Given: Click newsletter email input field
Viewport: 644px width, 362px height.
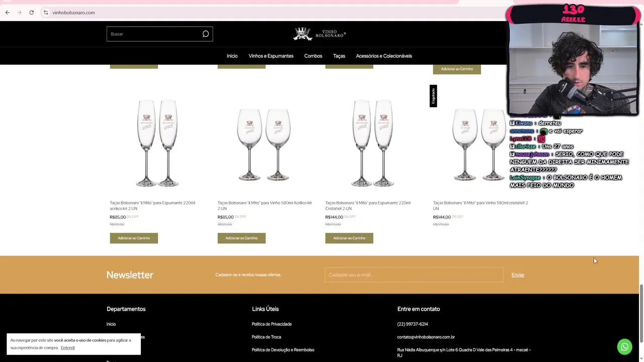Looking at the screenshot, I should point(414,275).
